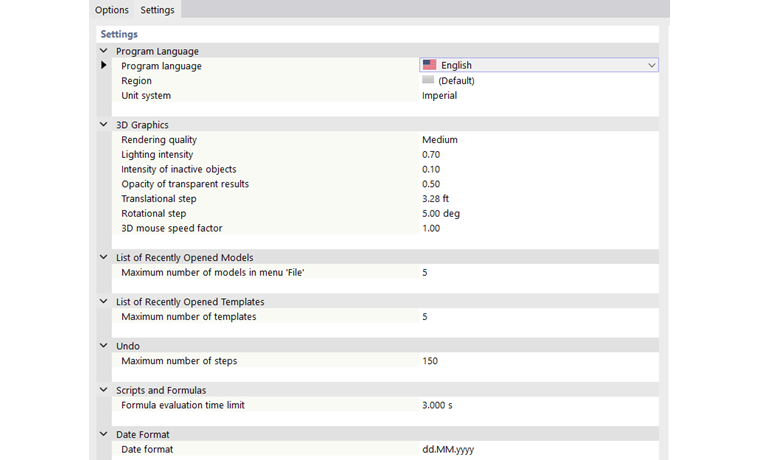Click the current row arrow marker

pos(104,66)
